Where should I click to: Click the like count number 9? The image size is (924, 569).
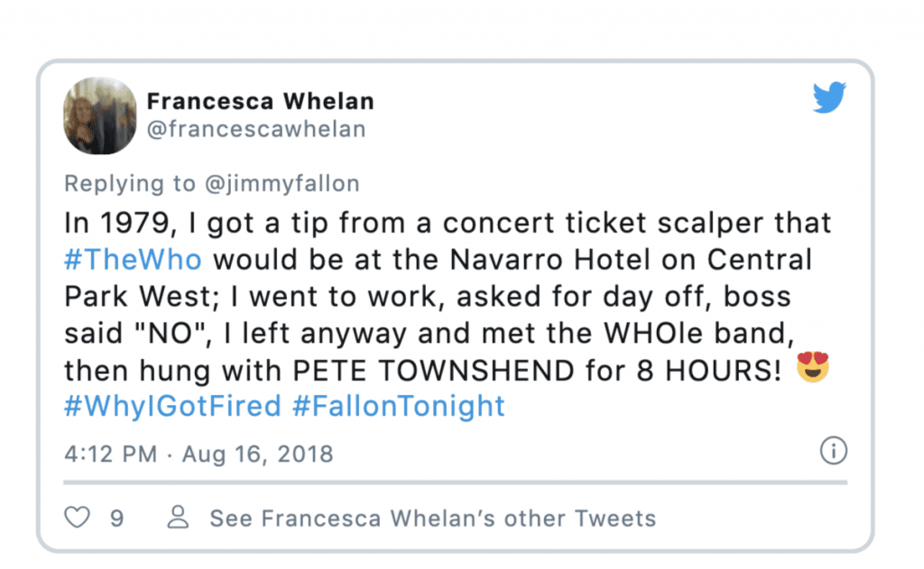116,519
